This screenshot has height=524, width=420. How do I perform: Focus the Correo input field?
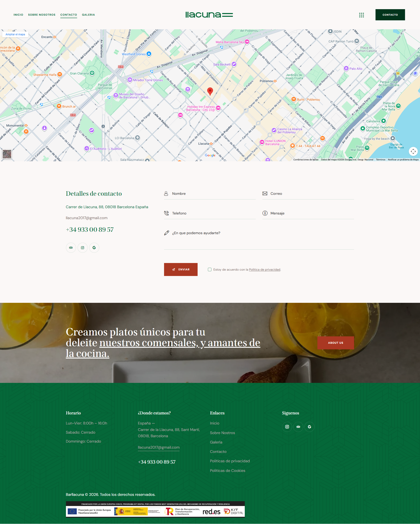click(308, 194)
